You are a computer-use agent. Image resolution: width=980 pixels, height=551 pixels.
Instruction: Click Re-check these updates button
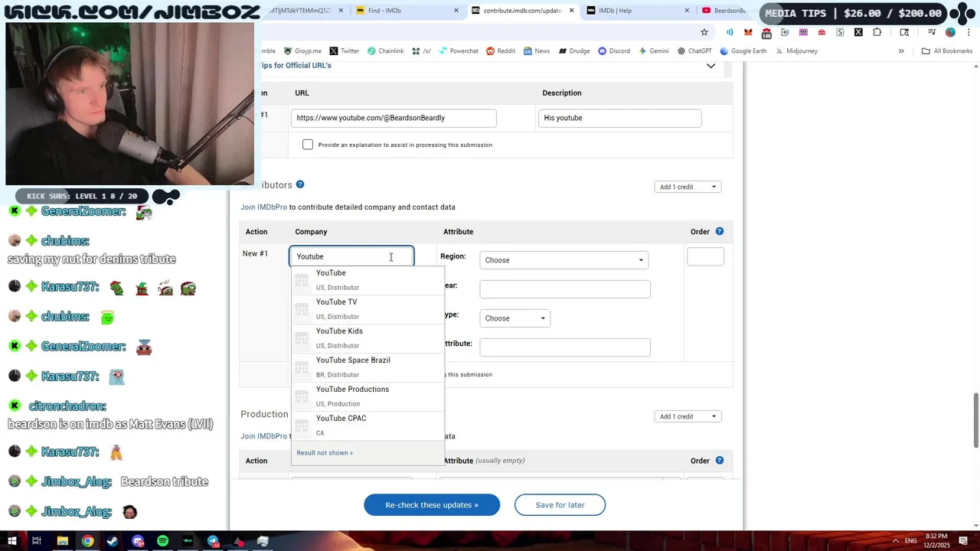[x=432, y=505]
